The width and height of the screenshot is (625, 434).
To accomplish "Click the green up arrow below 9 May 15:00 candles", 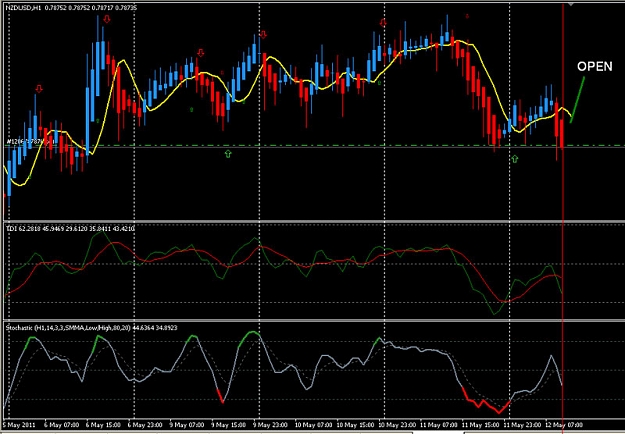I will point(228,154).
